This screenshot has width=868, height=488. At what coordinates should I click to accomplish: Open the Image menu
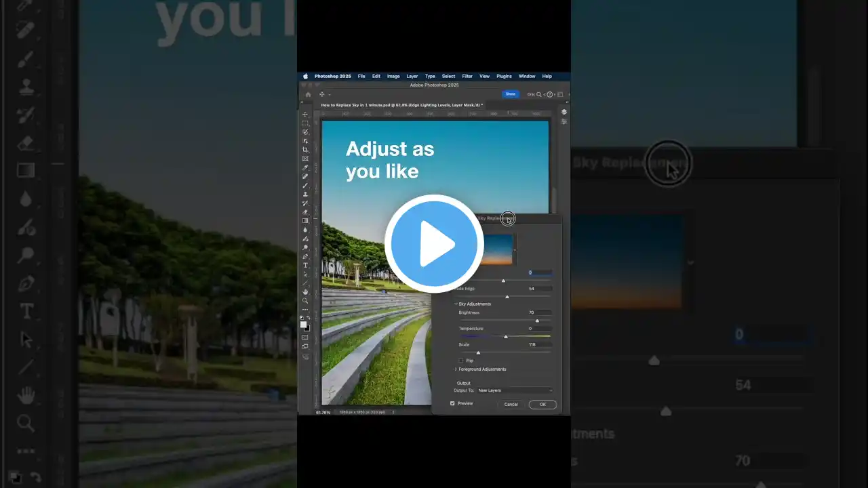click(x=393, y=76)
